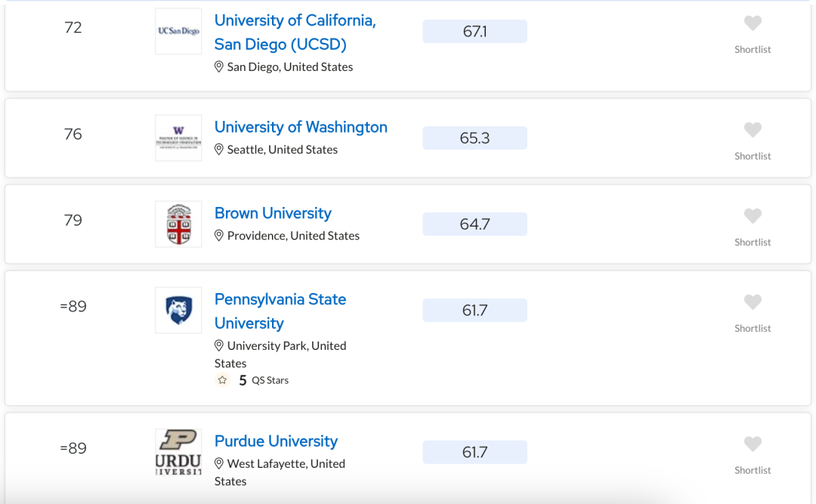Click the QS Stars star icon

223,380
